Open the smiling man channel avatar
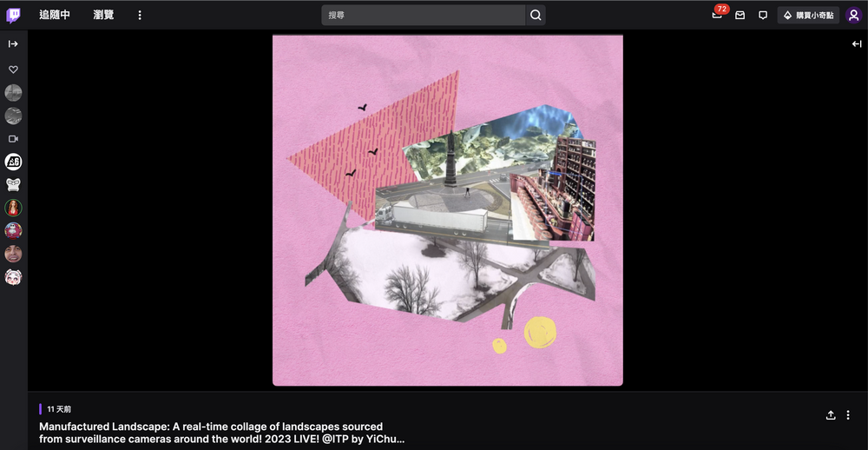868x450 pixels. coord(13,254)
